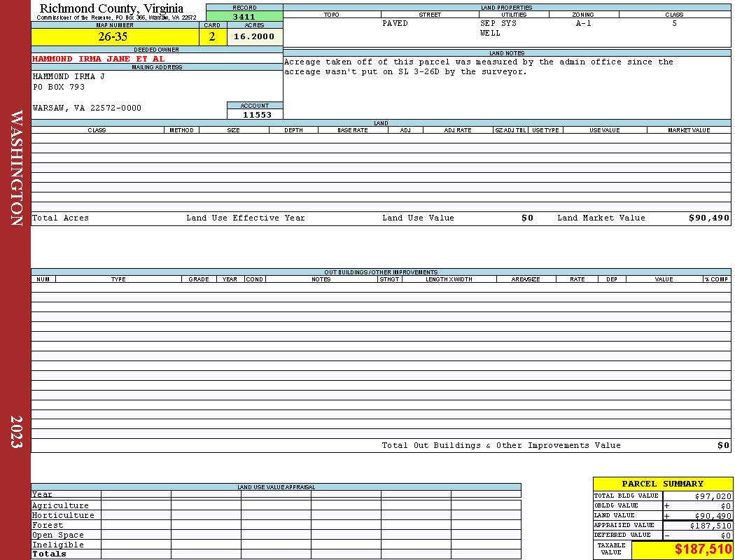Select zoning value A-1
This screenshot has width=735, height=560.
[584, 23]
